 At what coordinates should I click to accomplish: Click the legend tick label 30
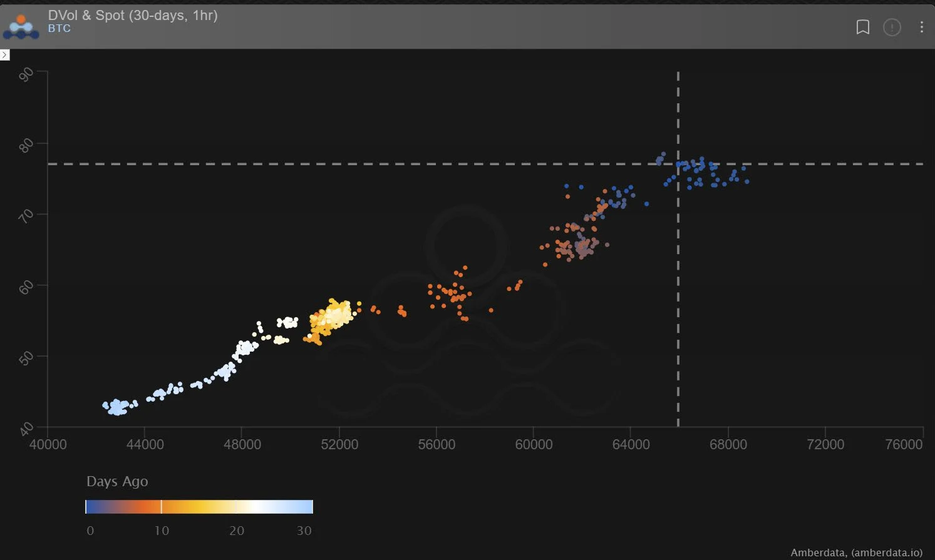304,531
